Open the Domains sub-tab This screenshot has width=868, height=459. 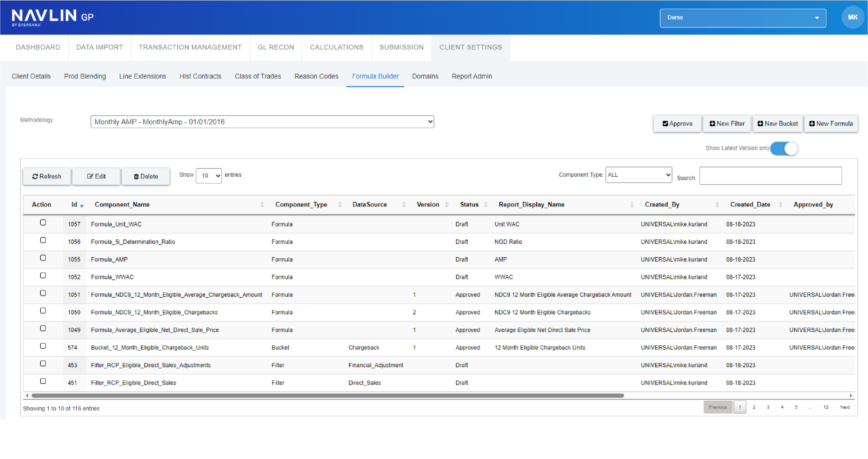pyautogui.click(x=425, y=76)
